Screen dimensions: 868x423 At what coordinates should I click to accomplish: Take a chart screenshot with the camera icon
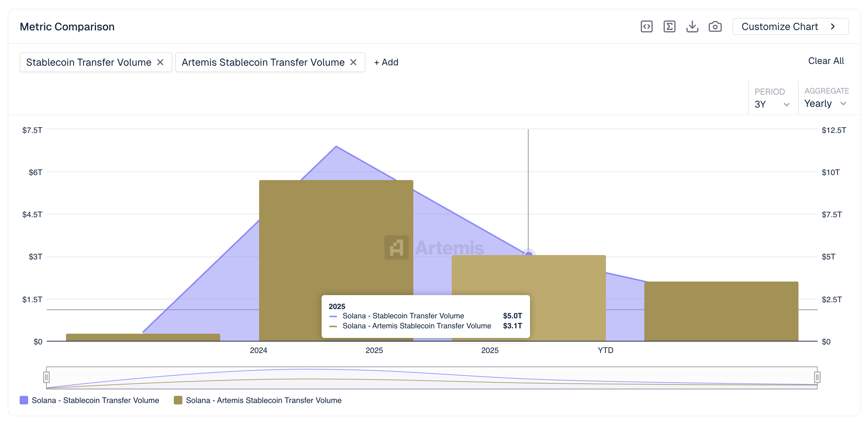[715, 26]
